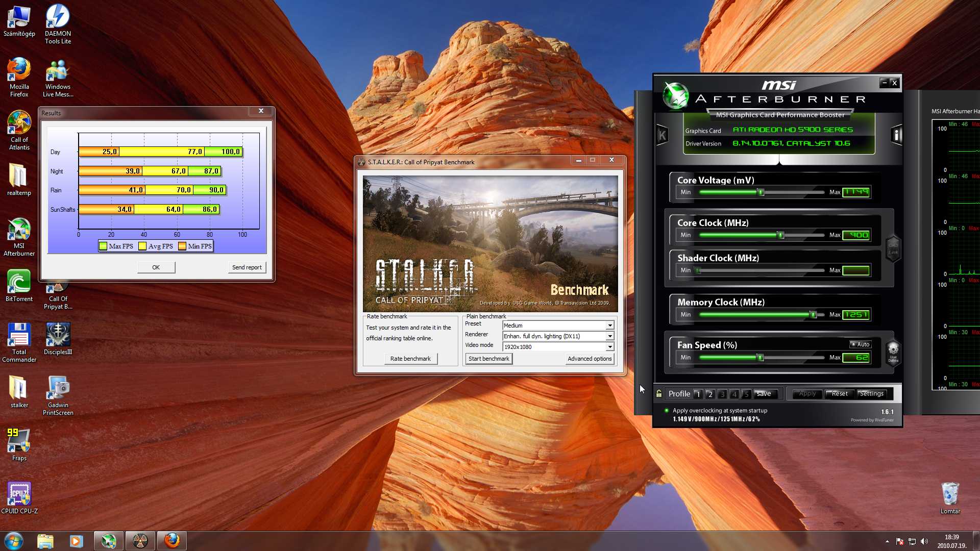Select the Fraps desktop icon
Image resolution: width=980 pixels, height=551 pixels.
[19, 445]
